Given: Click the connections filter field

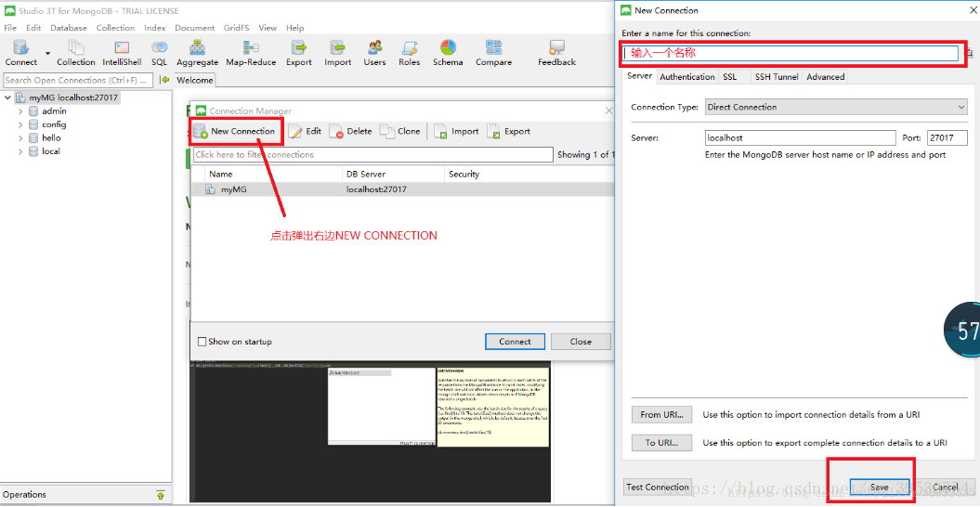Looking at the screenshot, I should [373, 154].
